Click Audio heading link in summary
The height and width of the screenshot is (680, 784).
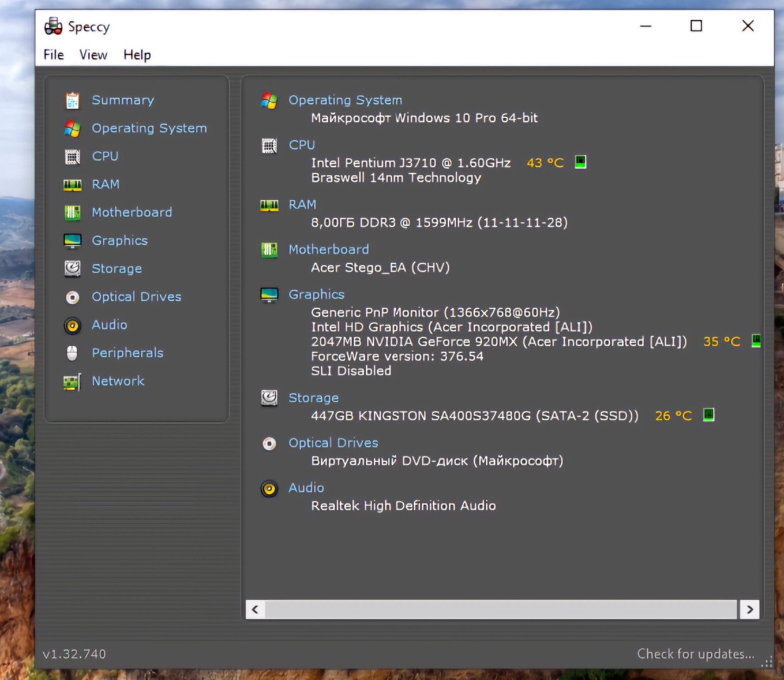(306, 488)
